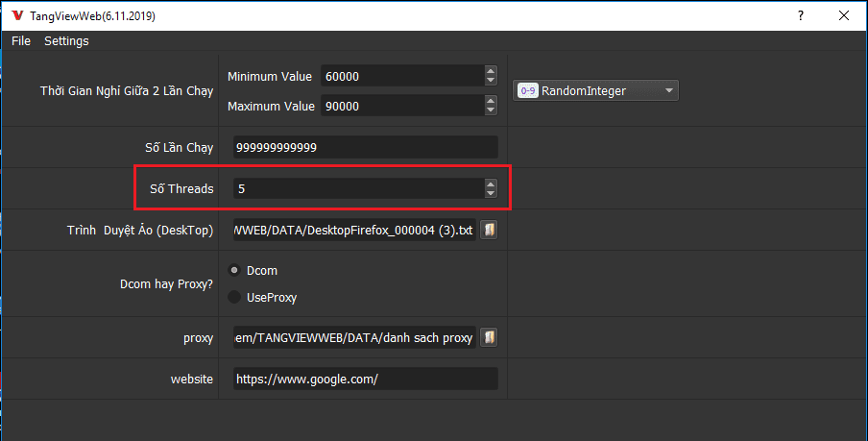Open the Settings menu
Viewport: 868px width, 441px height.
[66, 41]
